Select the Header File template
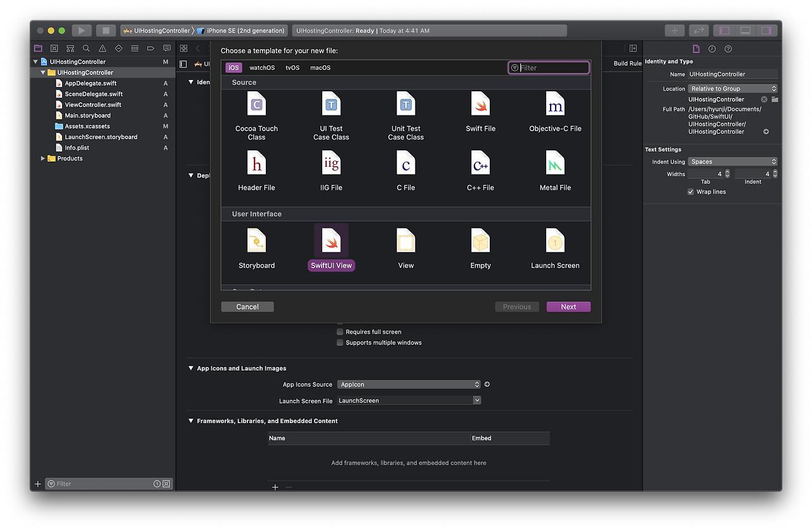Image resolution: width=812 pixels, height=531 pixels. pyautogui.click(x=256, y=171)
